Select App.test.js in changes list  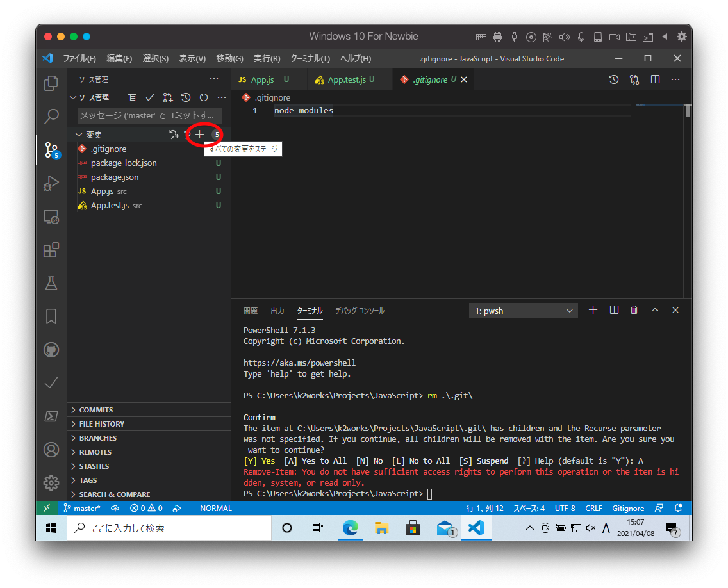tap(149, 206)
